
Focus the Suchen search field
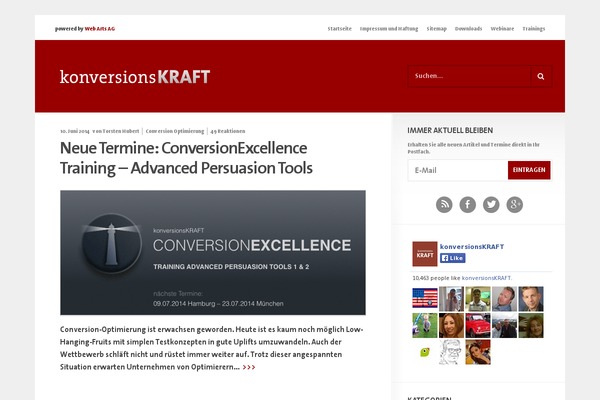click(470, 76)
